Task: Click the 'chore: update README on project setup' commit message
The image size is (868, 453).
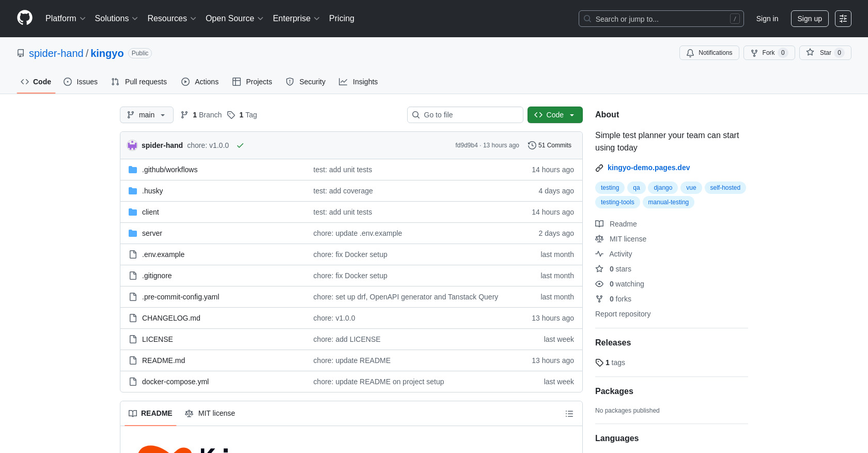Action: pyautogui.click(x=378, y=382)
